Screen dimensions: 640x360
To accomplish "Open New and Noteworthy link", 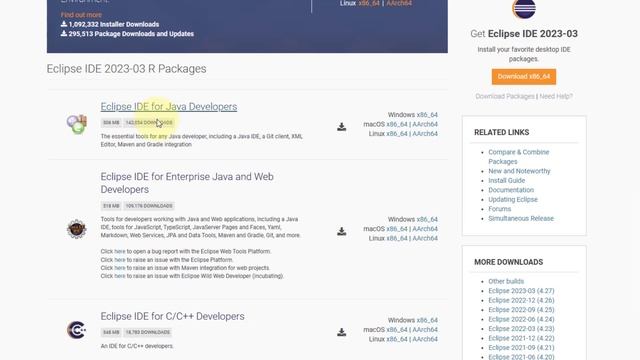I will point(519,171).
